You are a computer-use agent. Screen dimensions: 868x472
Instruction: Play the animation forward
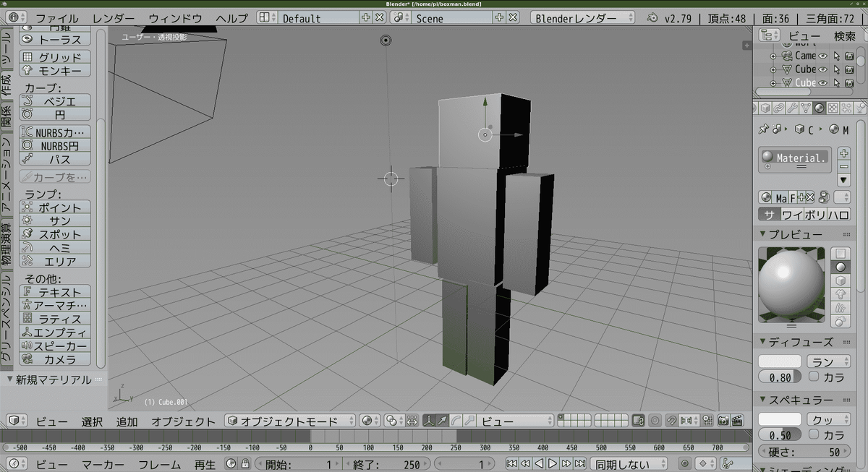point(553,464)
